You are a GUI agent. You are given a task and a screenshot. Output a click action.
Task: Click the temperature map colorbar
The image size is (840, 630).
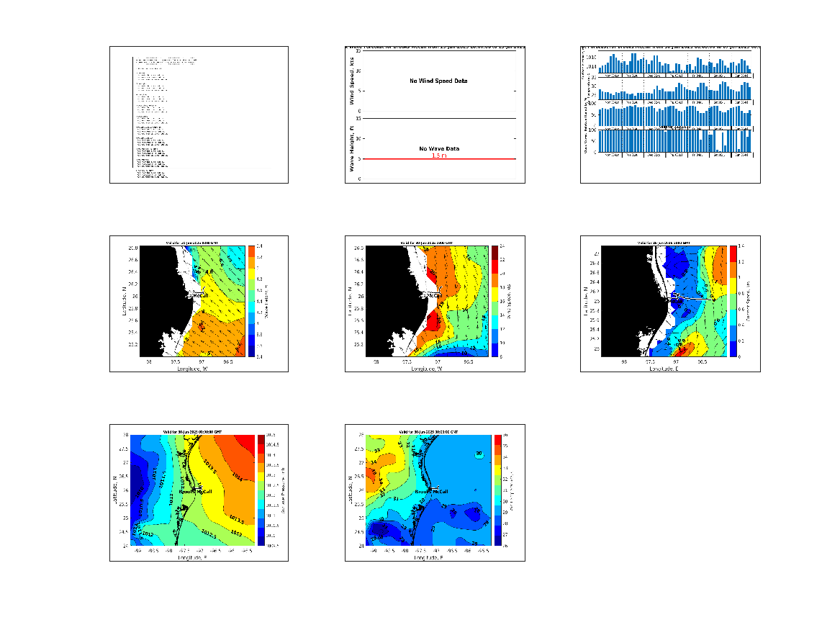click(x=497, y=490)
